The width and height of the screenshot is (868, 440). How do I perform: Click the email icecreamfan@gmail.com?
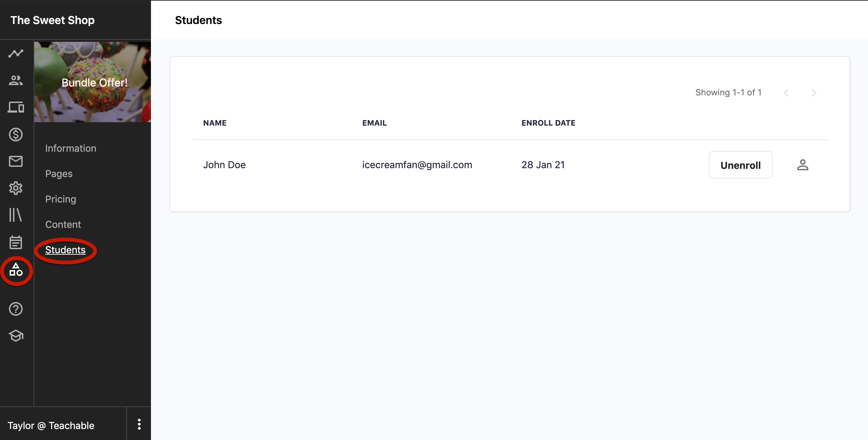point(417,165)
